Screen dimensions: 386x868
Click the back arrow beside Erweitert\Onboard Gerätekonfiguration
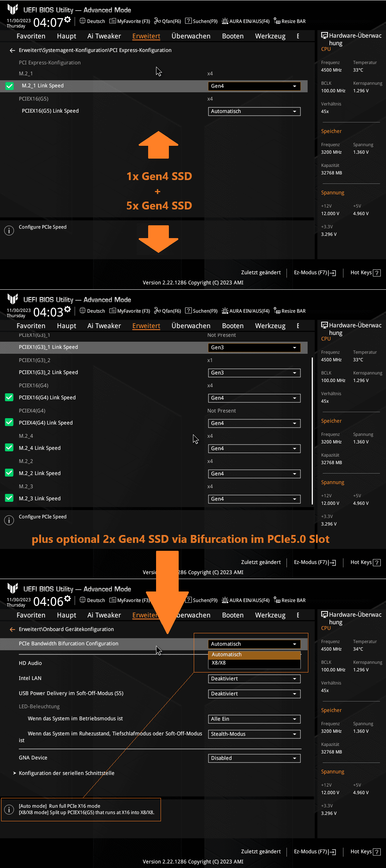(x=12, y=630)
